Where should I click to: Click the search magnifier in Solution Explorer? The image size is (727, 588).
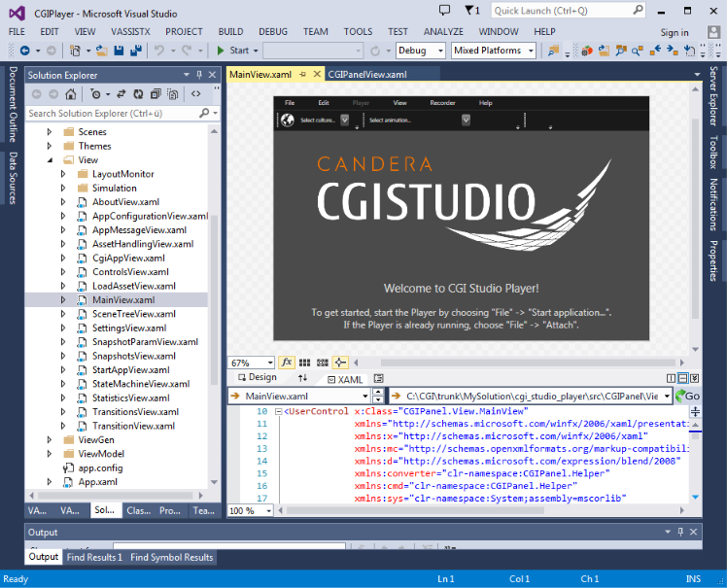(204, 113)
